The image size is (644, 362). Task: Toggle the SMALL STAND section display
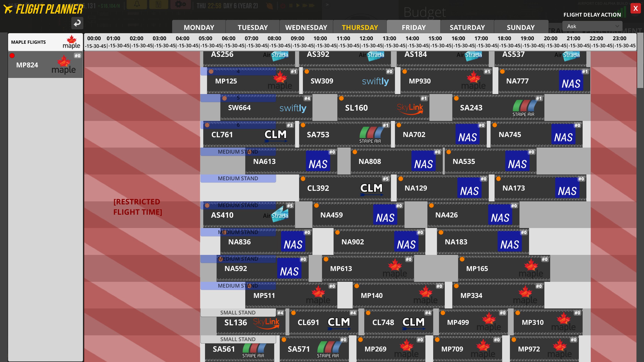tap(238, 312)
